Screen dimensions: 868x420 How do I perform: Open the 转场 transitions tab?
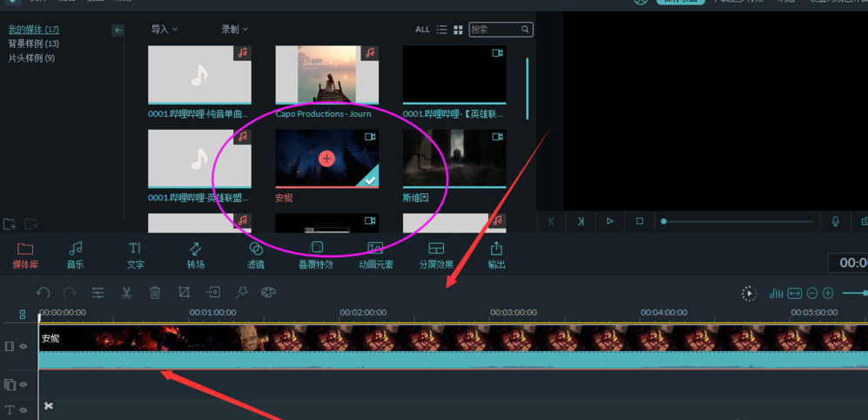click(195, 255)
